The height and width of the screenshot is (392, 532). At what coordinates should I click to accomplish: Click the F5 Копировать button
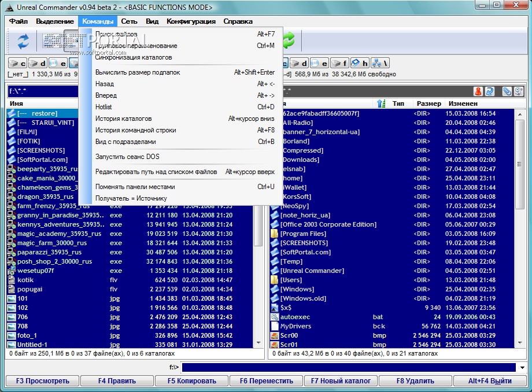[x=192, y=381]
